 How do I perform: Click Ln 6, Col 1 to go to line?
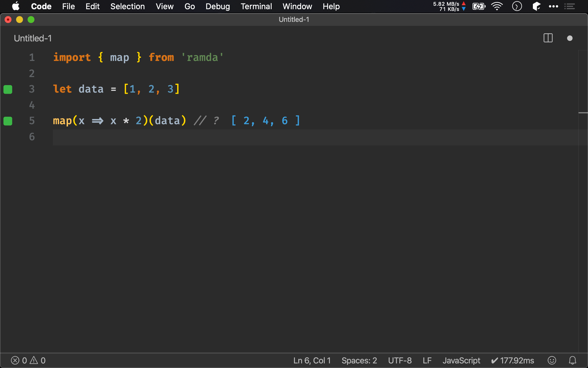pos(312,360)
